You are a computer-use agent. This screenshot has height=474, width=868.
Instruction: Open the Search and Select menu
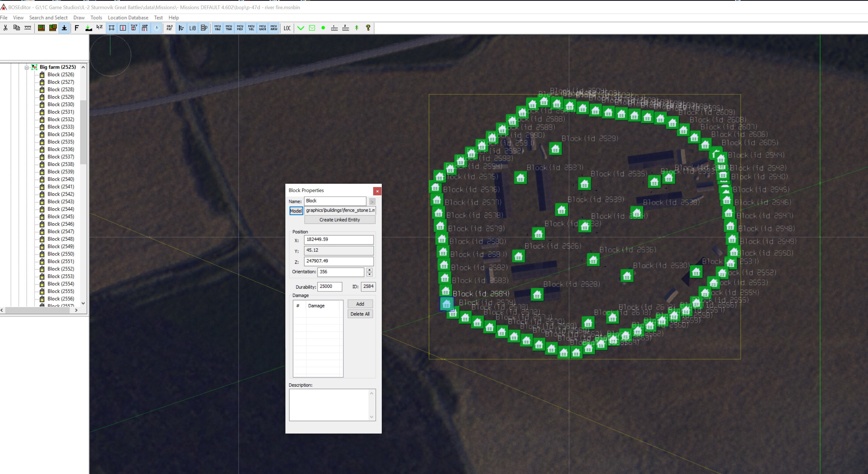pyautogui.click(x=48, y=17)
